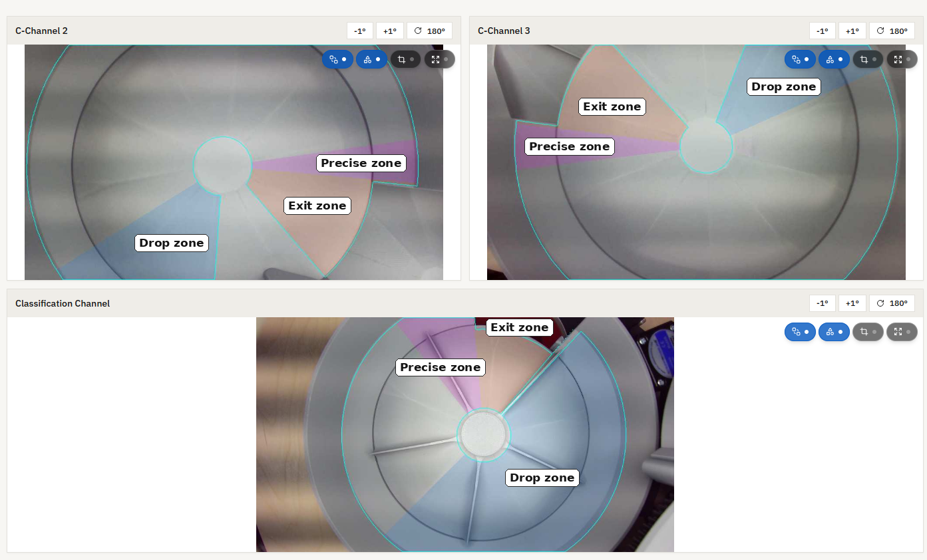Select Exit zone label in C-Channel 2
The image size is (927, 560).
tap(317, 206)
